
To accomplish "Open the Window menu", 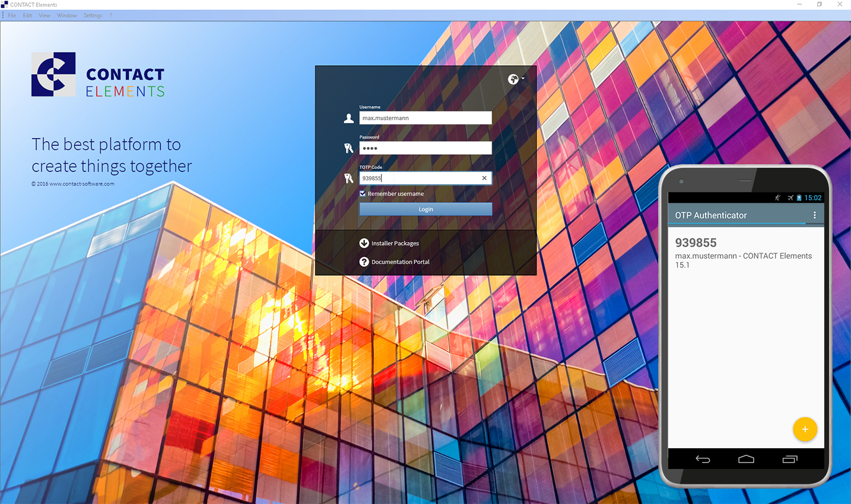I will pyautogui.click(x=67, y=15).
